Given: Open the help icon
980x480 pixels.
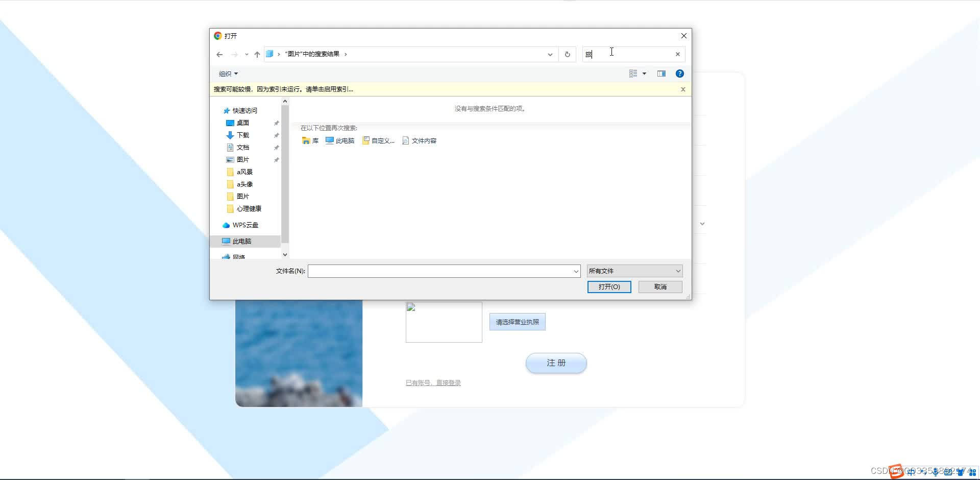Looking at the screenshot, I should [x=679, y=74].
